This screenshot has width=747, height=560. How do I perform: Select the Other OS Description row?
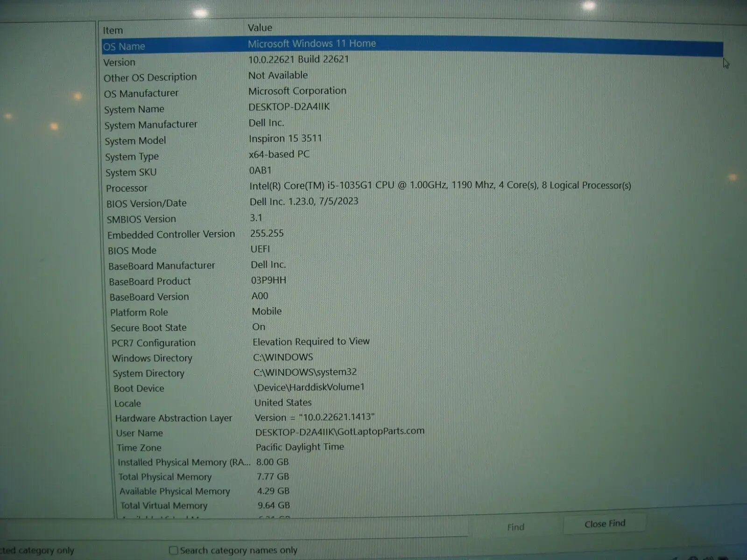tap(150, 77)
